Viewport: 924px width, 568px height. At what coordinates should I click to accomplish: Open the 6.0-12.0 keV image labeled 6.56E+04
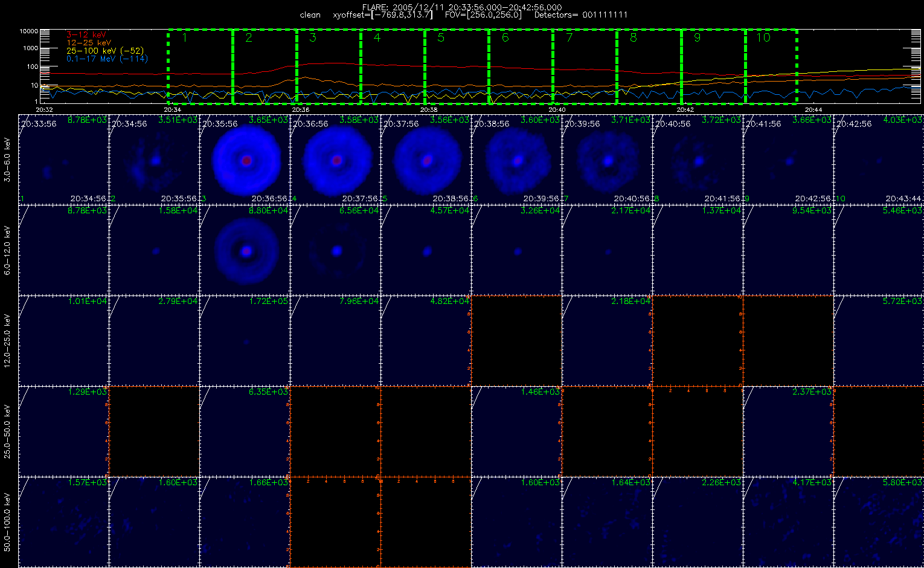[x=335, y=250]
